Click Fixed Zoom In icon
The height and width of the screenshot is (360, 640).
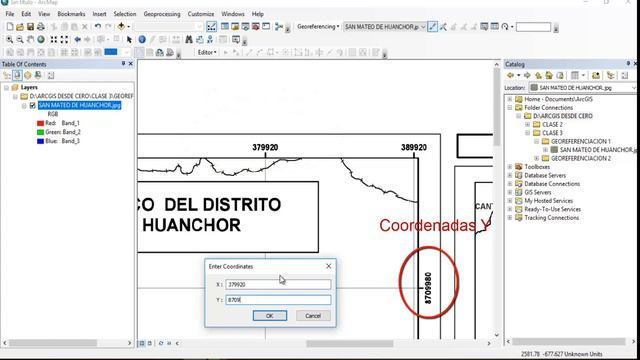[54, 40]
